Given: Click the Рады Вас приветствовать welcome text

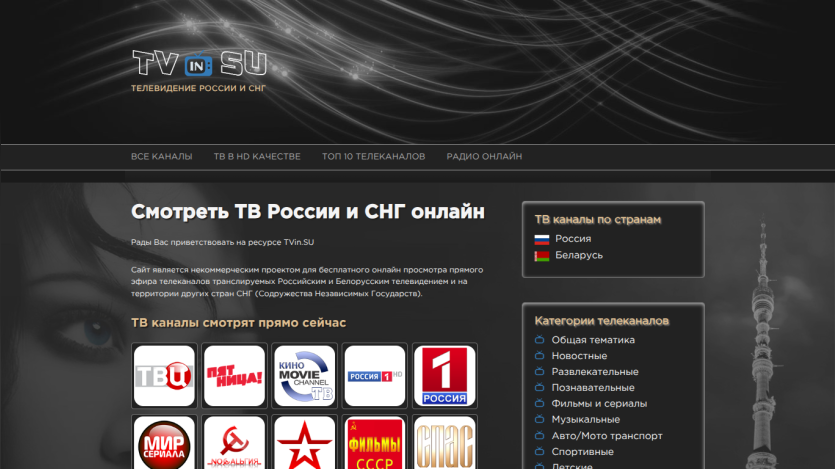Looking at the screenshot, I should point(223,242).
